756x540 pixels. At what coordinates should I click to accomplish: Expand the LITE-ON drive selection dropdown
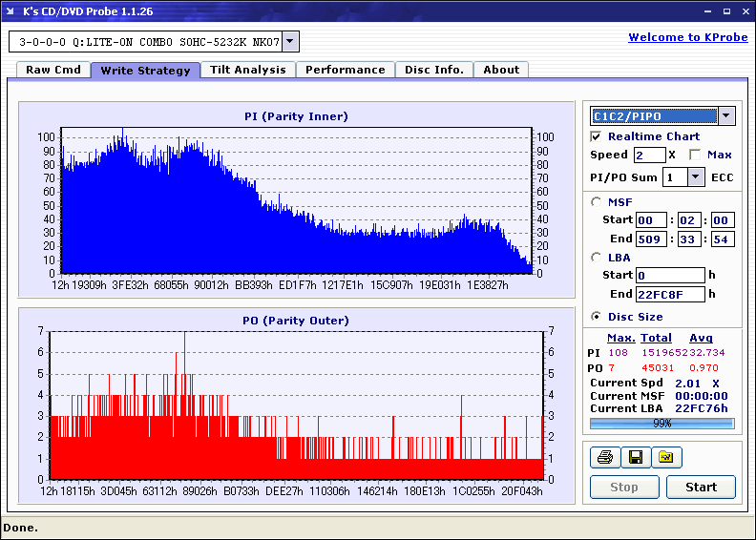(290, 41)
